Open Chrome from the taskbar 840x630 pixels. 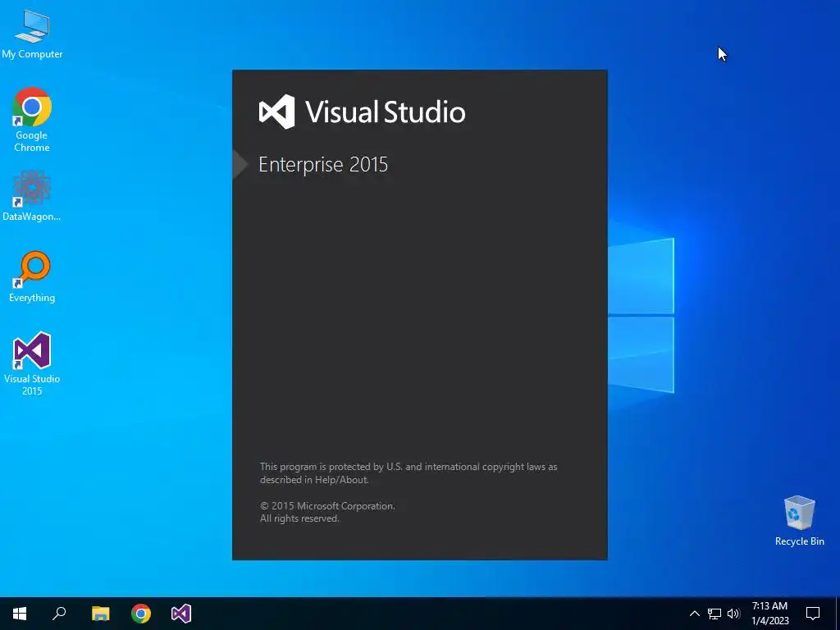click(141, 614)
